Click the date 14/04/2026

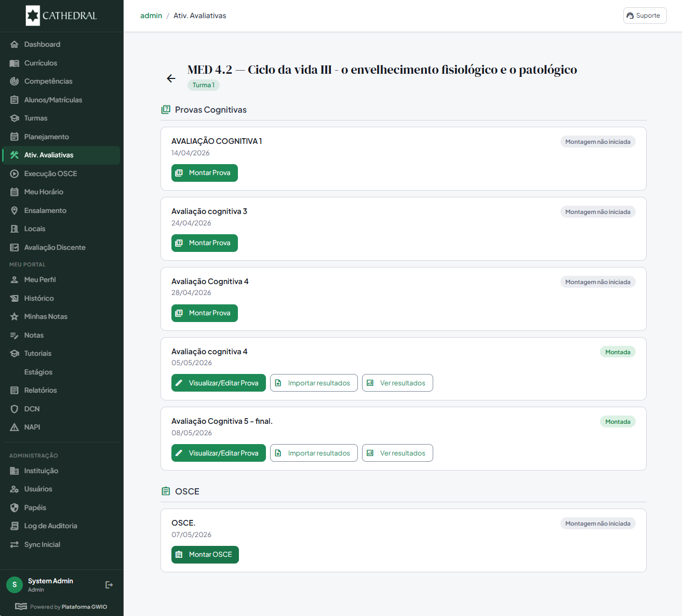pyautogui.click(x=191, y=153)
